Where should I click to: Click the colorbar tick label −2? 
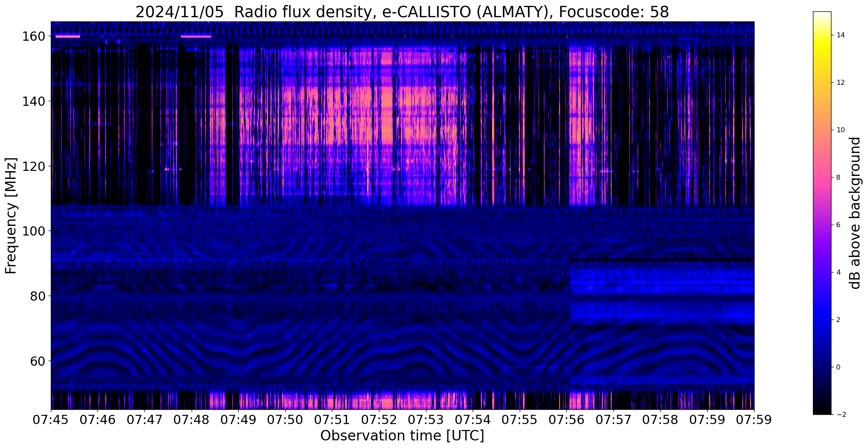[x=841, y=415]
